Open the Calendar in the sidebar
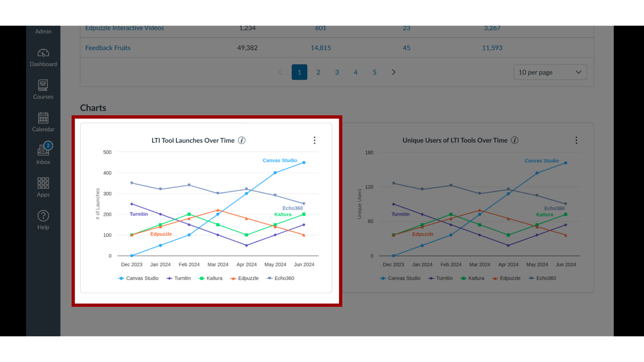This screenshot has width=644, height=362. tap(43, 122)
